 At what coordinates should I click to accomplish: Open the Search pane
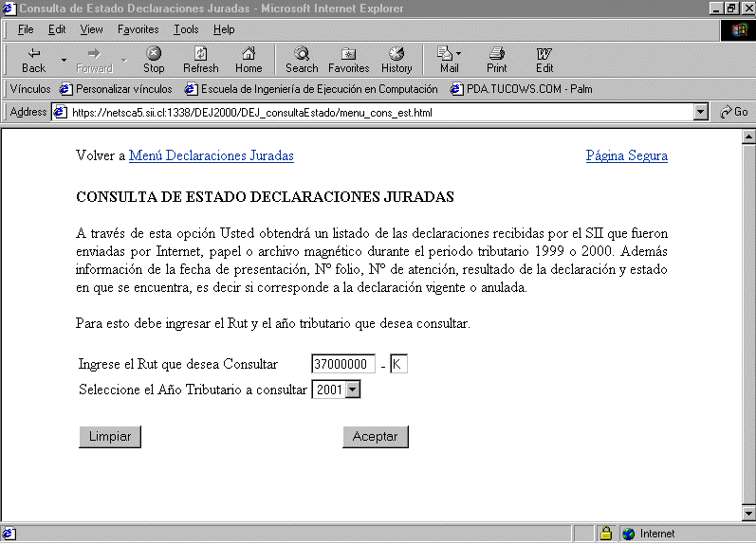pos(302,61)
